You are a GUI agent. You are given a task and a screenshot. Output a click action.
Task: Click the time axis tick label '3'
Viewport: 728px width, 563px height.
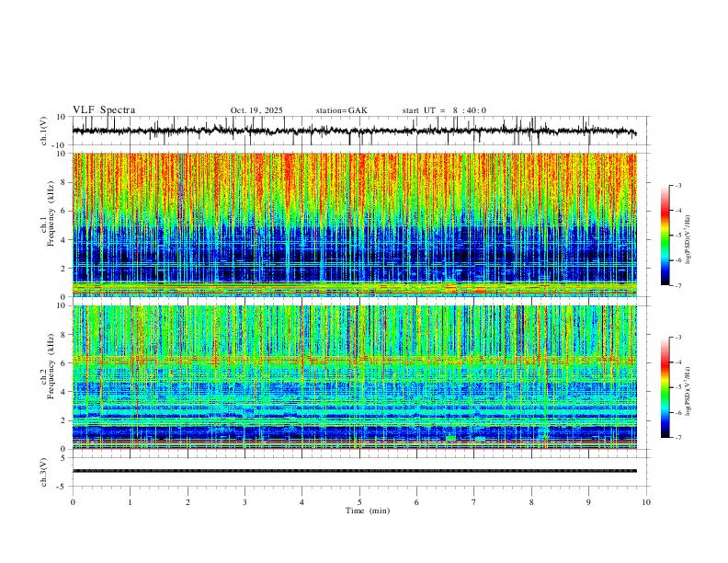[245, 502]
